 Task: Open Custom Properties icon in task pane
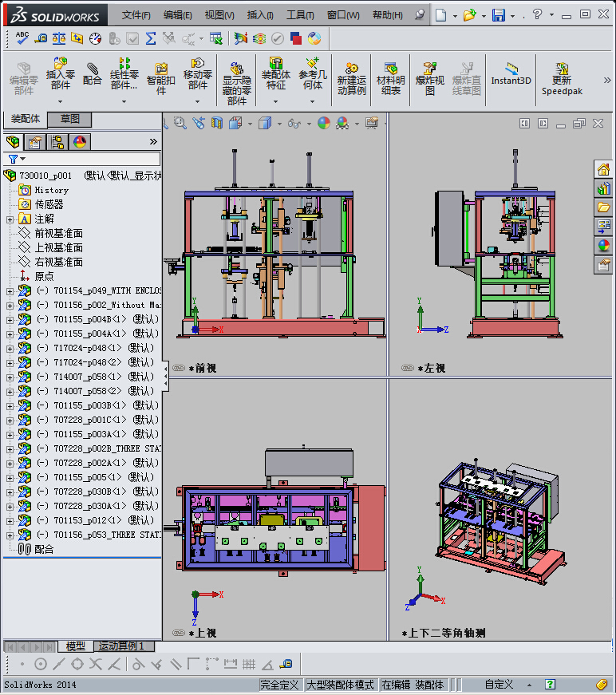coord(603,265)
